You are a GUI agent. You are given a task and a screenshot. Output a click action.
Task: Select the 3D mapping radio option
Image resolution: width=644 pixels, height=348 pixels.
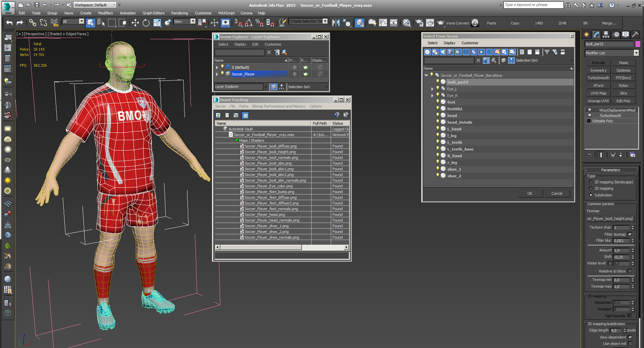point(590,188)
